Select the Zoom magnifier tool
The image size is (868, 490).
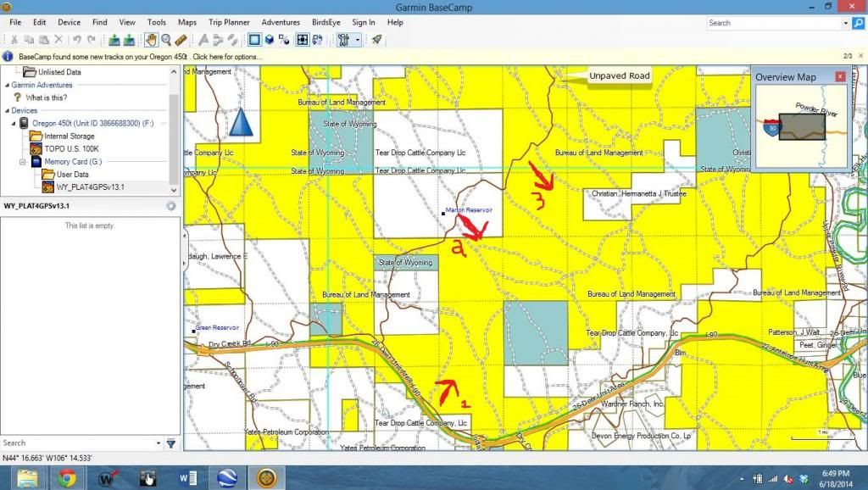166,40
